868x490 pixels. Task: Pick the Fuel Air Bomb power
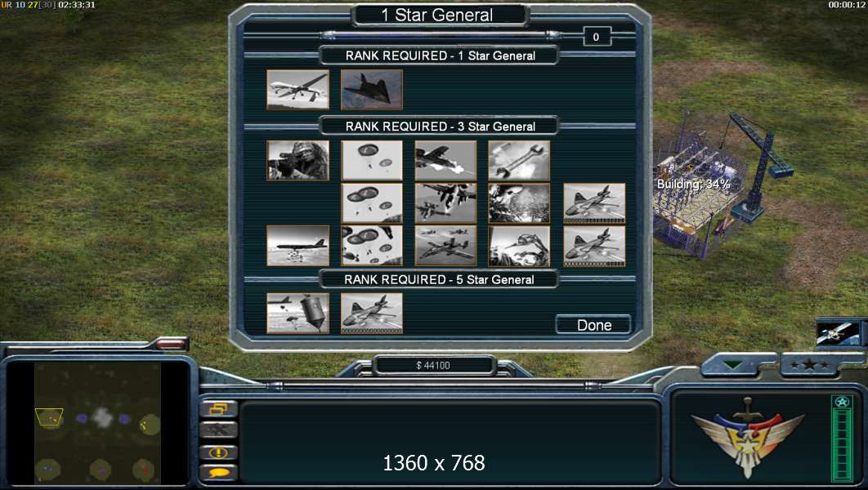[x=298, y=314]
